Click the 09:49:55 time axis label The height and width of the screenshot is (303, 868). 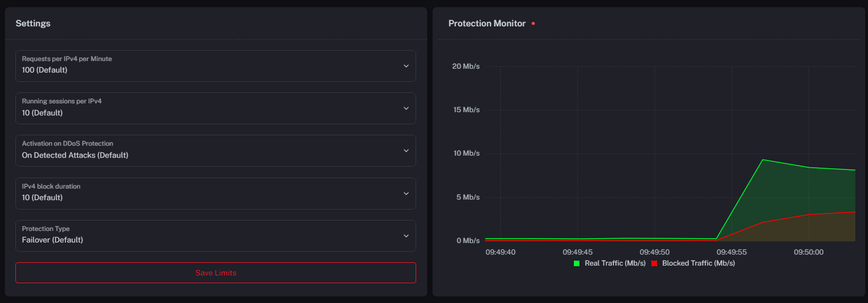point(732,252)
